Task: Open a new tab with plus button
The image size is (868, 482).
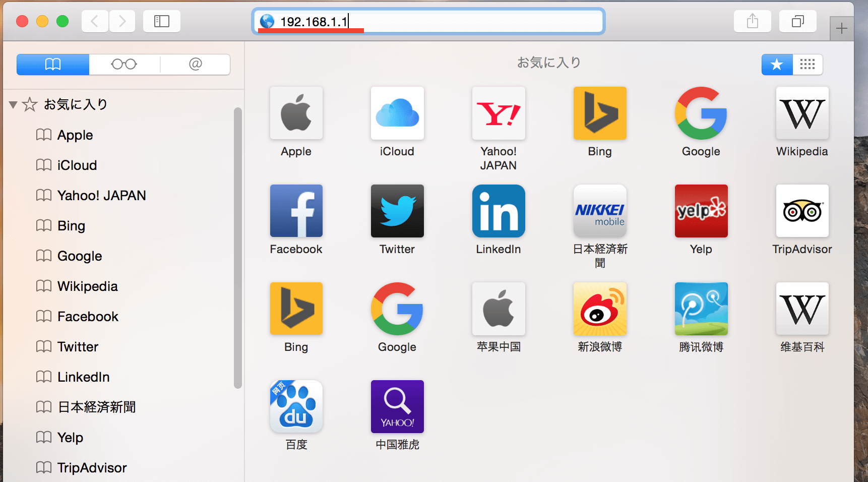Action: pyautogui.click(x=841, y=28)
